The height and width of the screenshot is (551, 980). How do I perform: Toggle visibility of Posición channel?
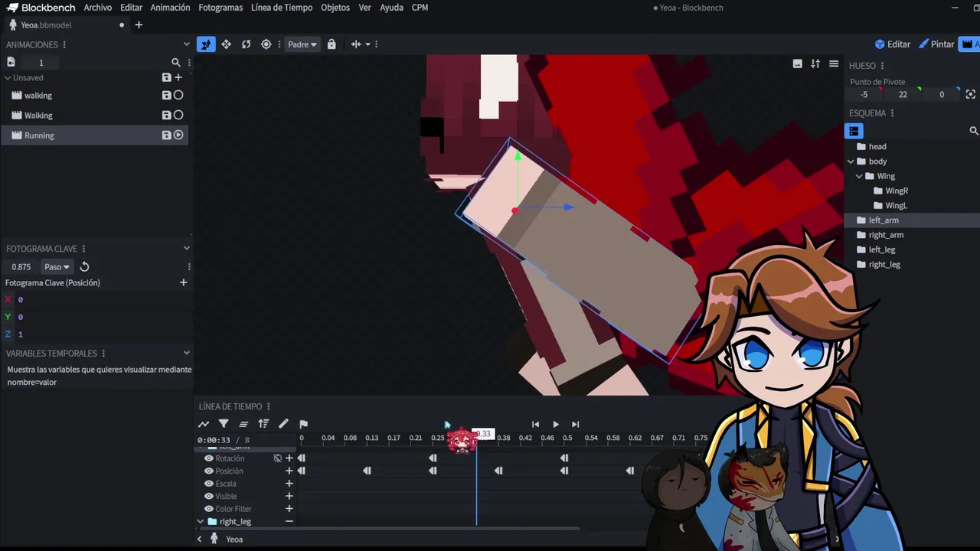[208, 471]
